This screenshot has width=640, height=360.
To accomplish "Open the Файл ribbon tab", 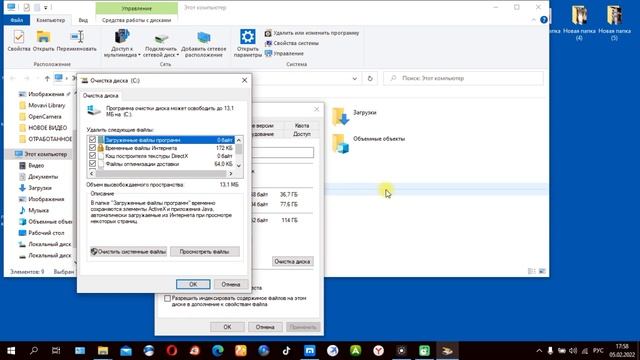I will (17, 20).
